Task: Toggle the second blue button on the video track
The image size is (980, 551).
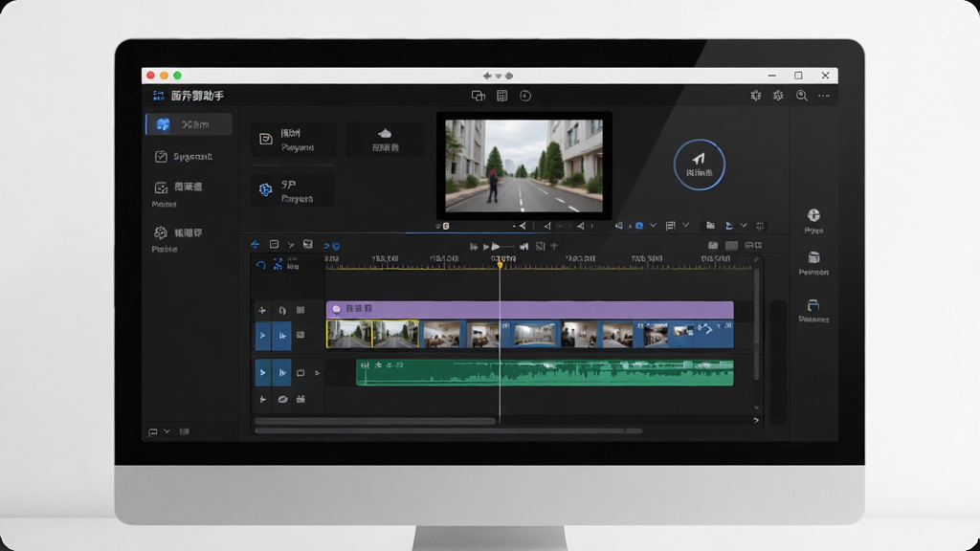Action: pyautogui.click(x=282, y=336)
